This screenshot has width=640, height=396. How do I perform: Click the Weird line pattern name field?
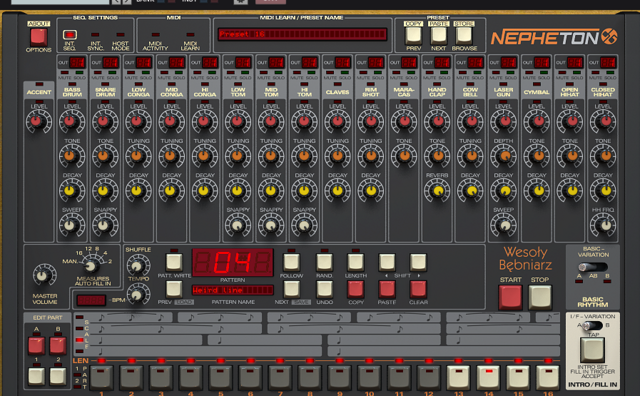[x=233, y=290]
